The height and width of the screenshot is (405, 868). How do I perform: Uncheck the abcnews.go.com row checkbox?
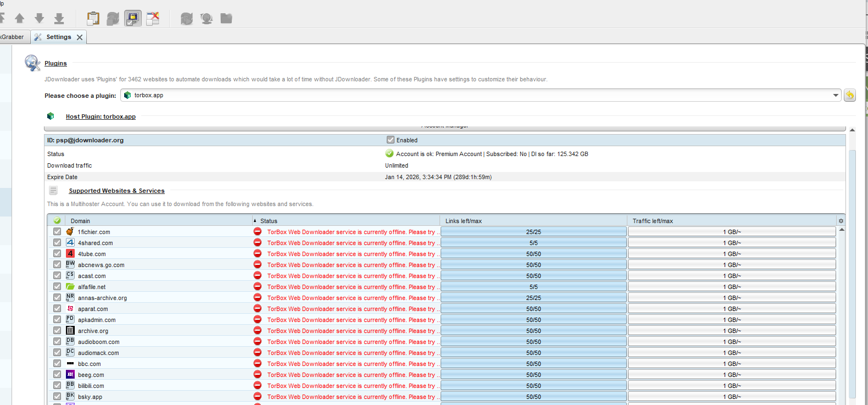coord(57,264)
